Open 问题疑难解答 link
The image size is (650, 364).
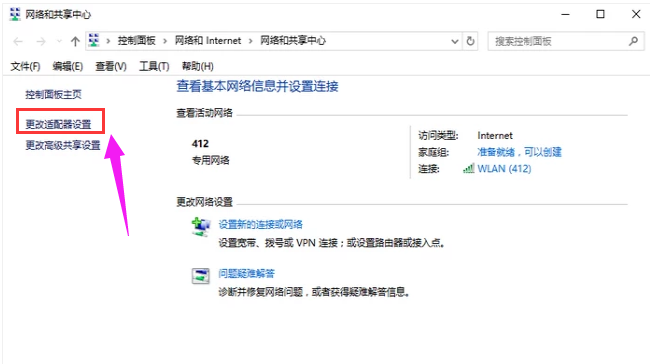pyautogui.click(x=246, y=273)
